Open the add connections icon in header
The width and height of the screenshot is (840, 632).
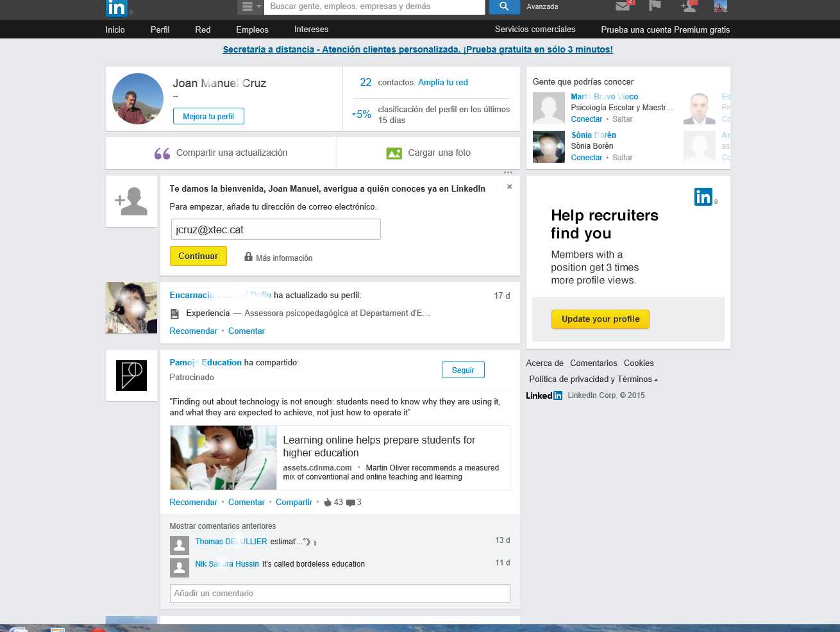[689, 6]
